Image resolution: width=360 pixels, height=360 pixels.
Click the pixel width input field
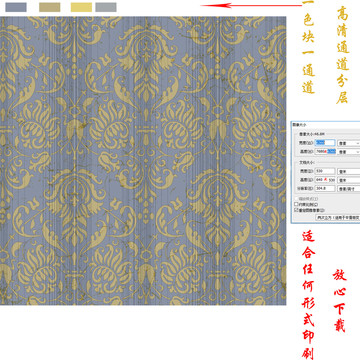coord(325,143)
